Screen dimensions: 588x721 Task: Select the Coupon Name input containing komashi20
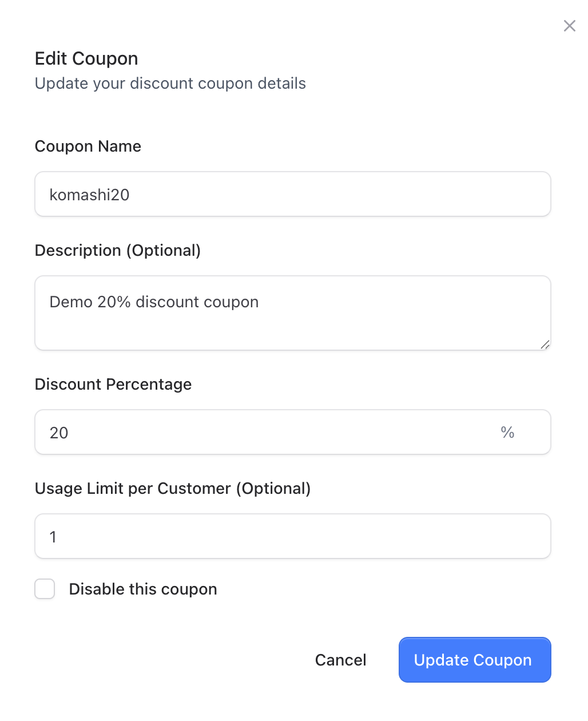[x=292, y=194]
